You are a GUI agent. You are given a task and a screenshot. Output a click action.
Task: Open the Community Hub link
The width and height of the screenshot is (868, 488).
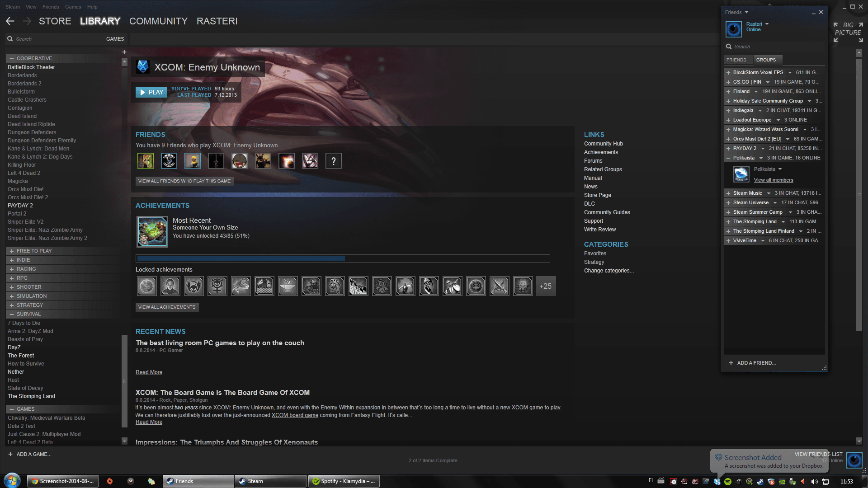click(604, 144)
